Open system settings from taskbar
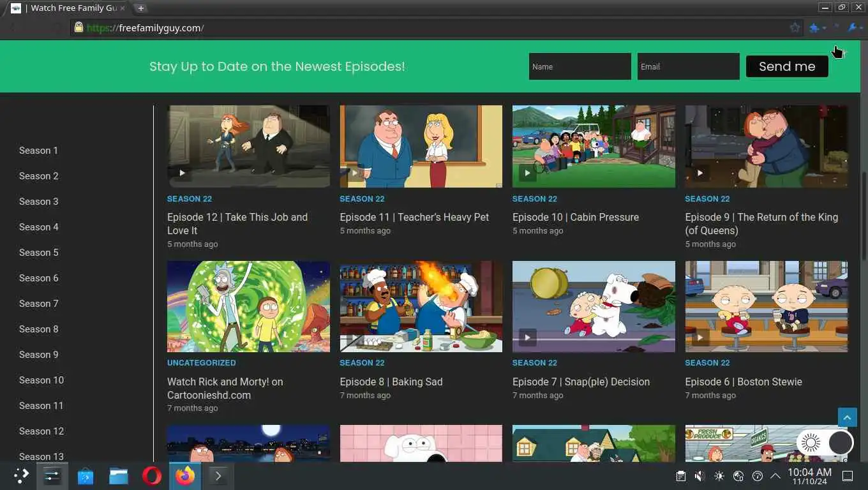 [x=52, y=476]
